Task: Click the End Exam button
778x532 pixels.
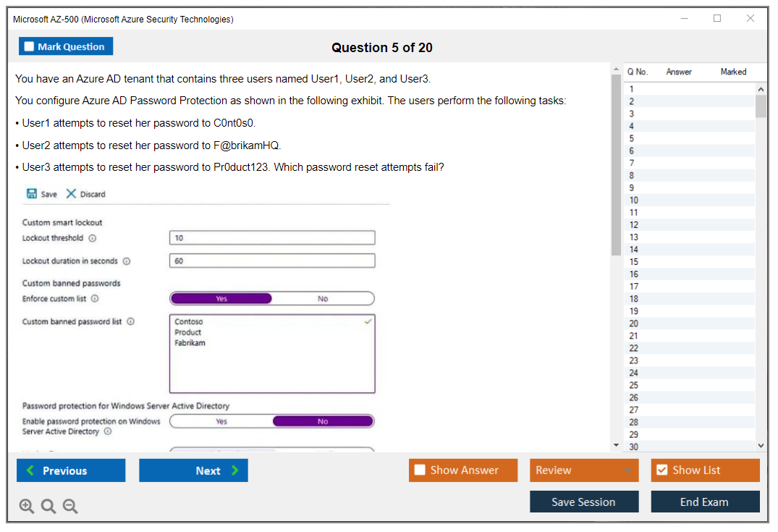Action: (x=705, y=502)
